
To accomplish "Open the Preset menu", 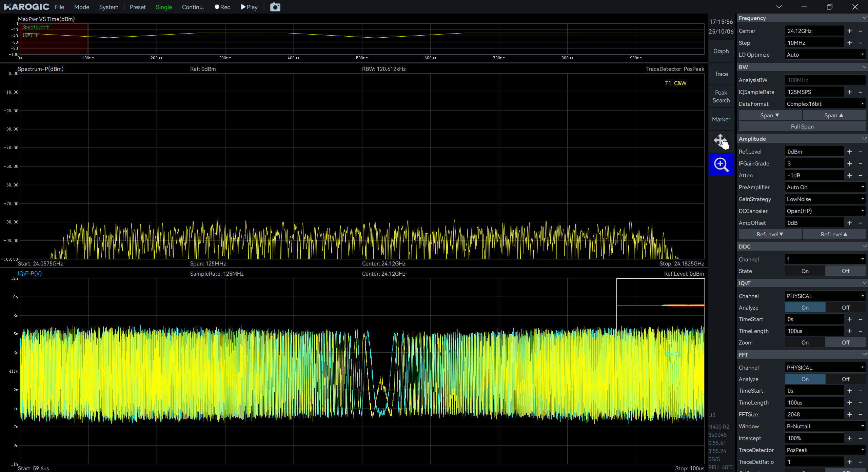I will (x=138, y=7).
